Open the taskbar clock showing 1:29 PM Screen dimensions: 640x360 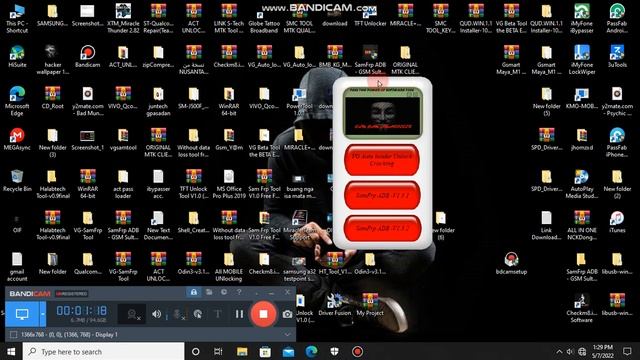click(x=602, y=351)
